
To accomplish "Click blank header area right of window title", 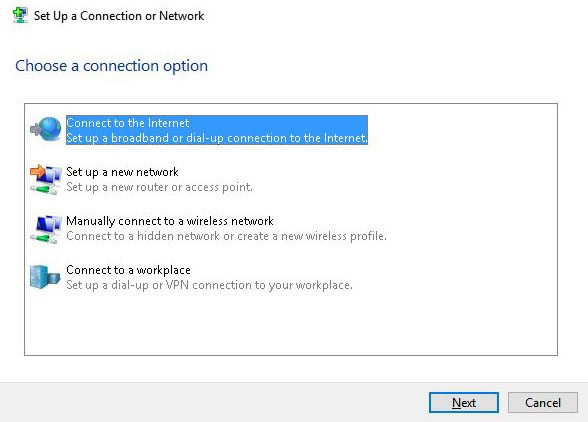I will point(394,16).
